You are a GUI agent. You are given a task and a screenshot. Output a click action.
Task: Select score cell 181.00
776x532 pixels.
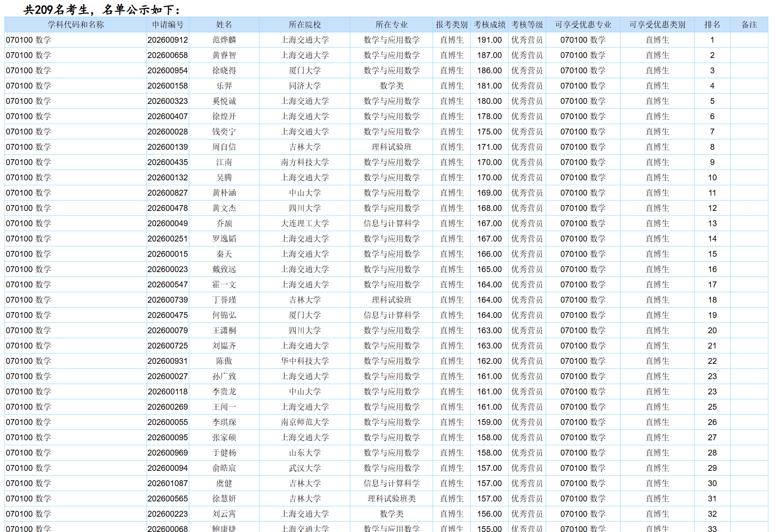[490, 86]
